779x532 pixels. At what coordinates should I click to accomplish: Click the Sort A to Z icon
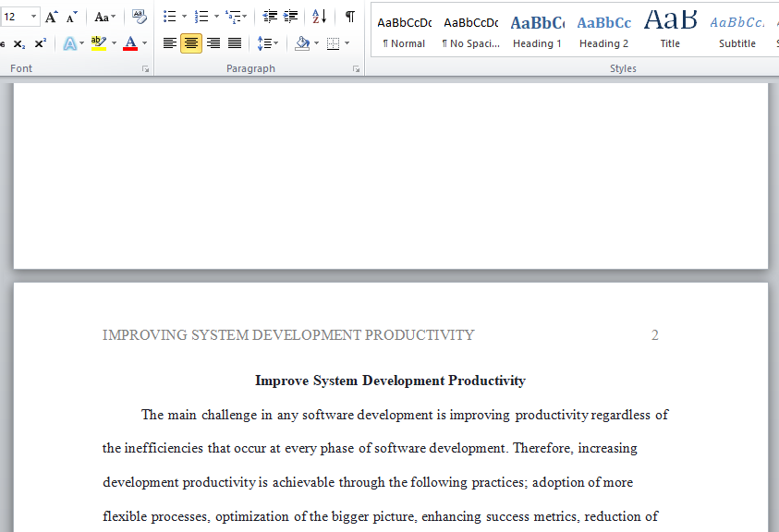coord(319,18)
